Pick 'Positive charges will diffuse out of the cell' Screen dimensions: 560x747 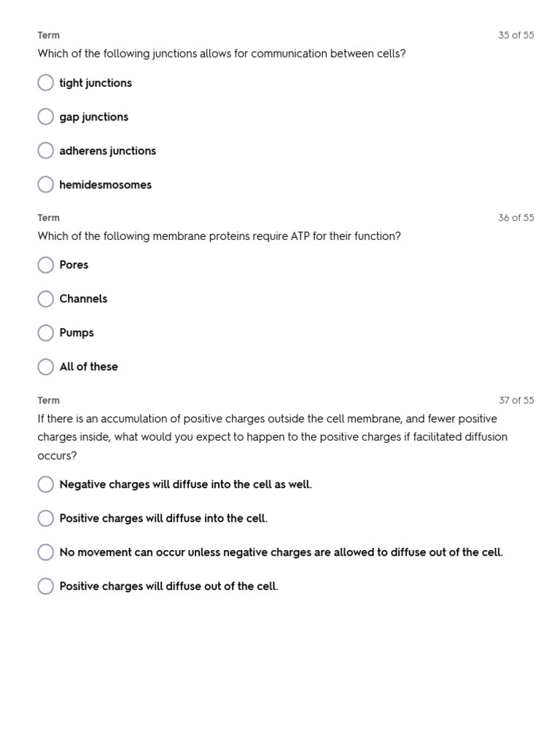pos(46,586)
